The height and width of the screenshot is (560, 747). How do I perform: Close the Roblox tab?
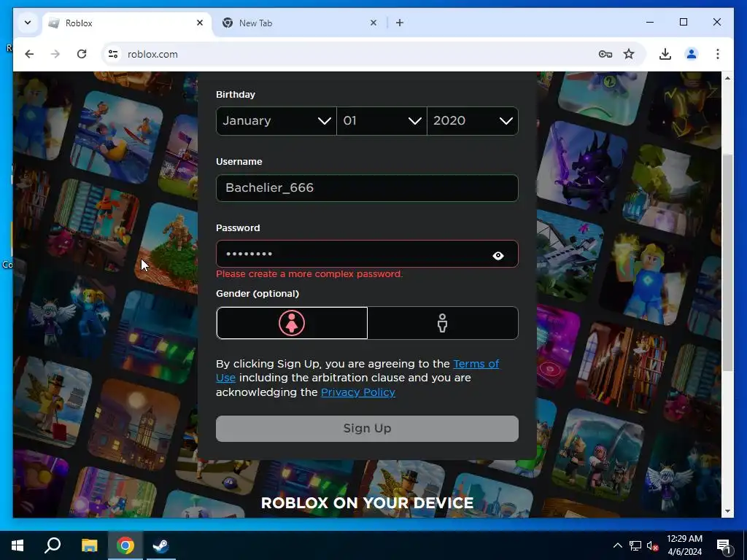pos(200,23)
